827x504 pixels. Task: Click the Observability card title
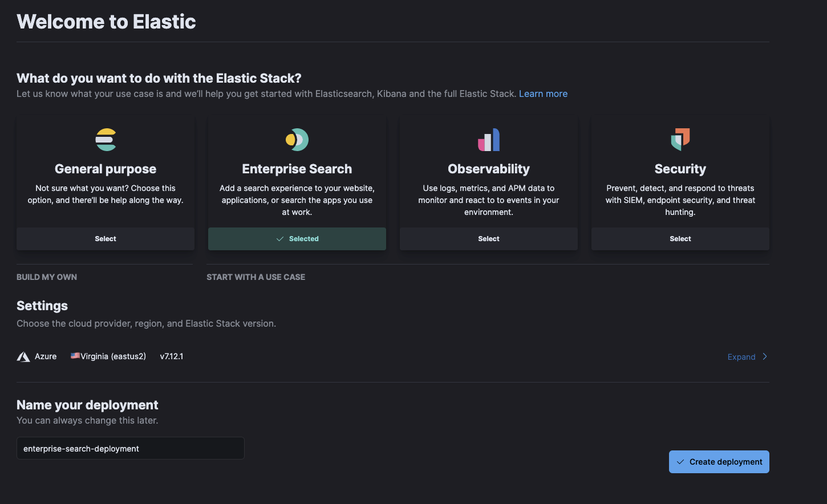pyautogui.click(x=489, y=169)
